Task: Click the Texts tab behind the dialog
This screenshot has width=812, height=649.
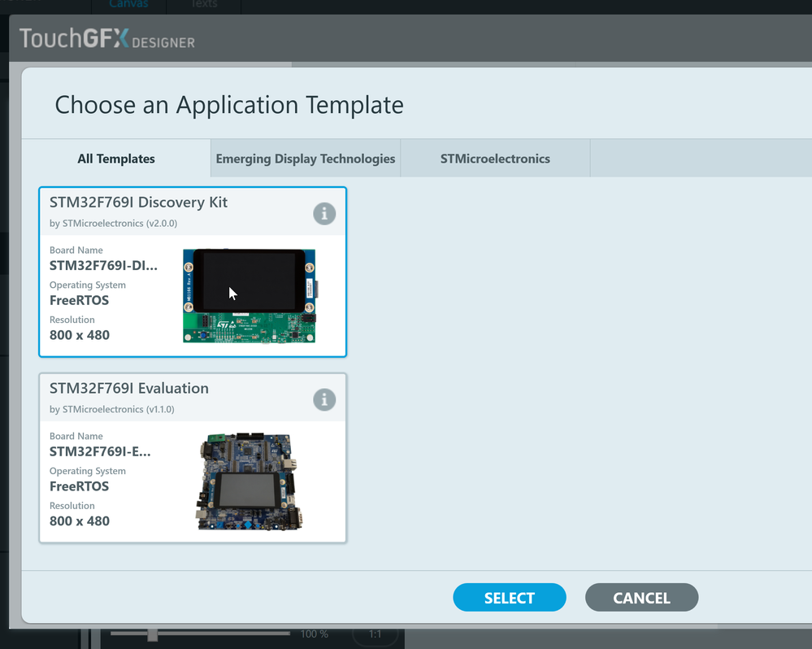Action: coord(204,5)
